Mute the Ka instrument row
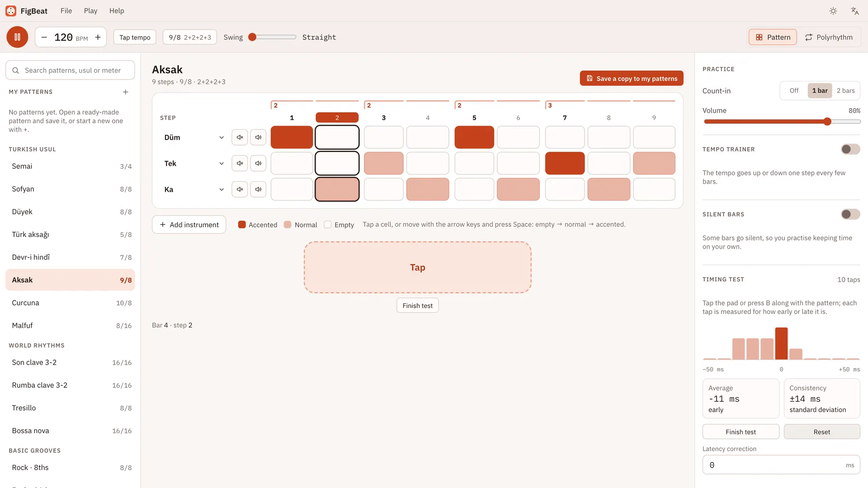This screenshot has height=488, width=868. [x=240, y=189]
